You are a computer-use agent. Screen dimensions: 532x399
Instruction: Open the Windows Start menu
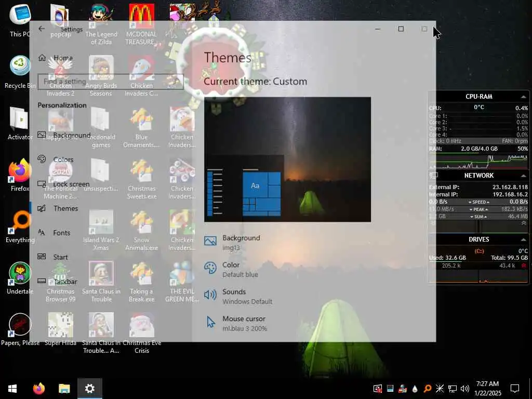click(12, 389)
